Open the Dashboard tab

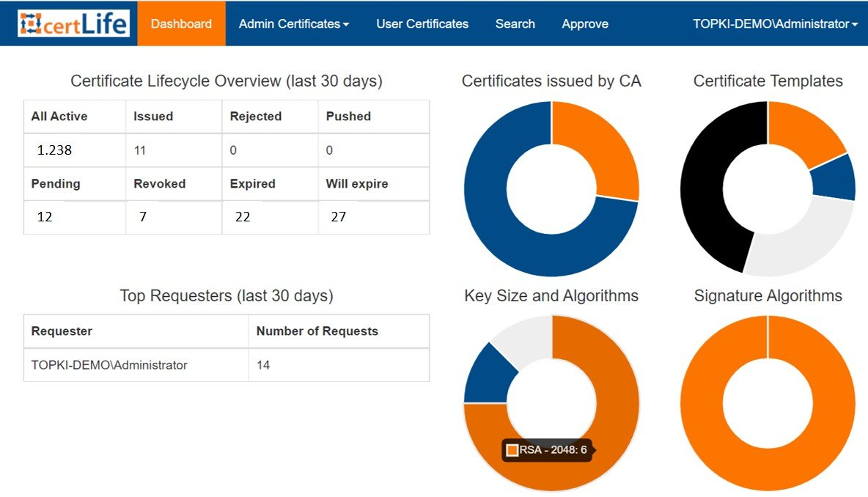pyautogui.click(x=181, y=23)
